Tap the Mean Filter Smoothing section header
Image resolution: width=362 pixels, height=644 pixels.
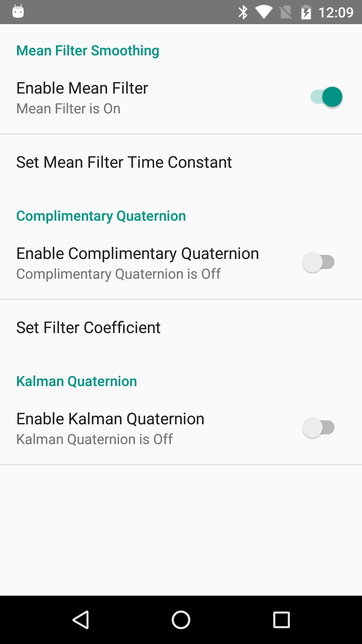coord(88,51)
